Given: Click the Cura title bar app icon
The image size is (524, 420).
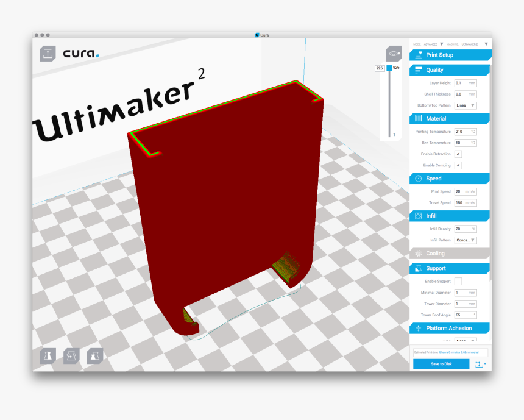Looking at the screenshot, I should (257, 35).
